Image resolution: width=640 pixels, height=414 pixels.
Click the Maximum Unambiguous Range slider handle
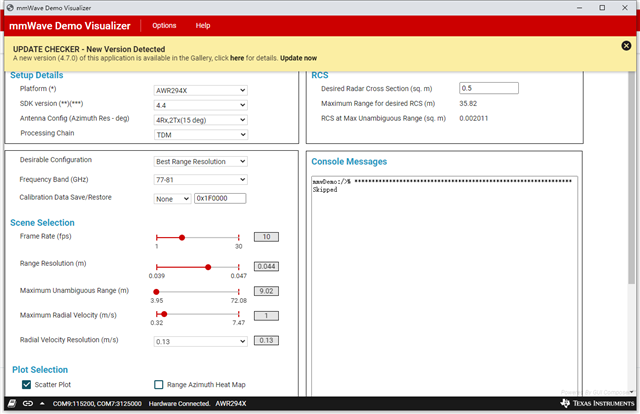click(156, 292)
